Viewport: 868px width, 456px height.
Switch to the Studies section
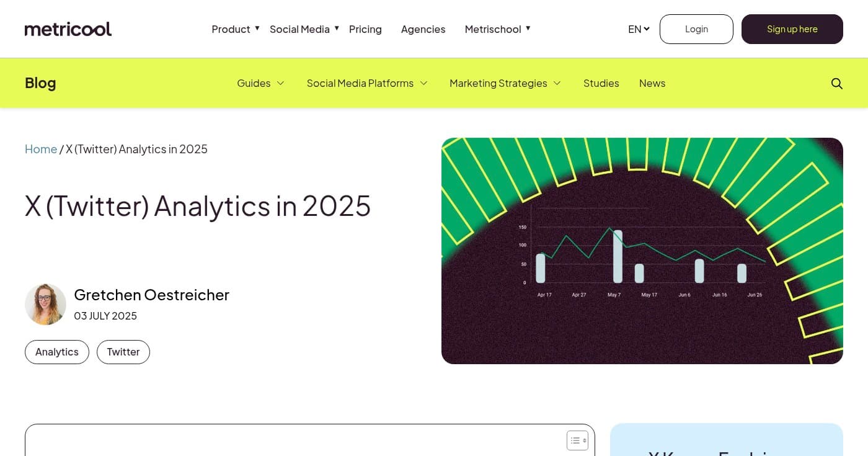coord(601,83)
